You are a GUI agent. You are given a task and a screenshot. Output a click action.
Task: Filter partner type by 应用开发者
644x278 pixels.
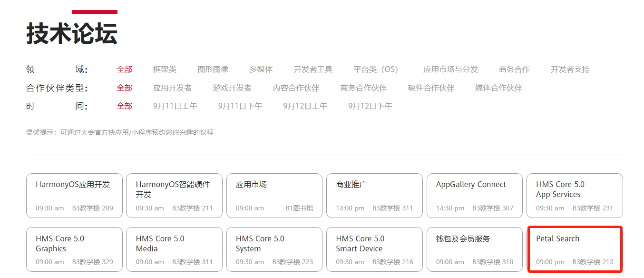(173, 88)
